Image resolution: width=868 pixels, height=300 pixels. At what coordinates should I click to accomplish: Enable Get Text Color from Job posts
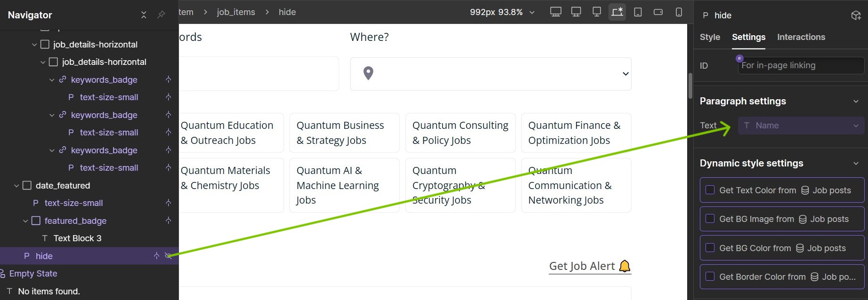(710, 190)
